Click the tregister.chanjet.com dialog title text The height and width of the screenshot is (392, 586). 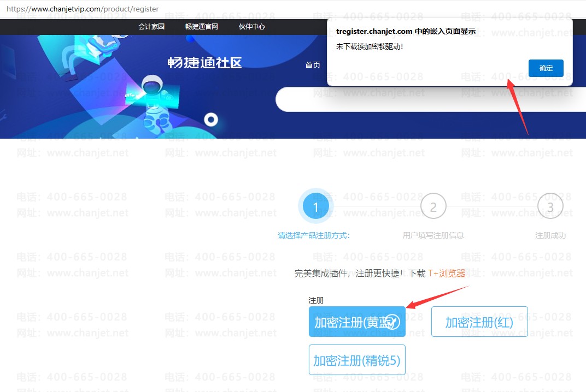406,31
